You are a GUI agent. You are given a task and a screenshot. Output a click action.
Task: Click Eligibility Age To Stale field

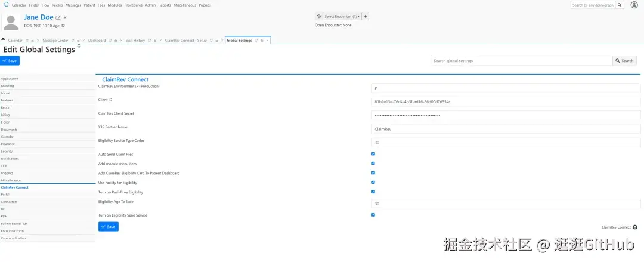coord(506,204)
